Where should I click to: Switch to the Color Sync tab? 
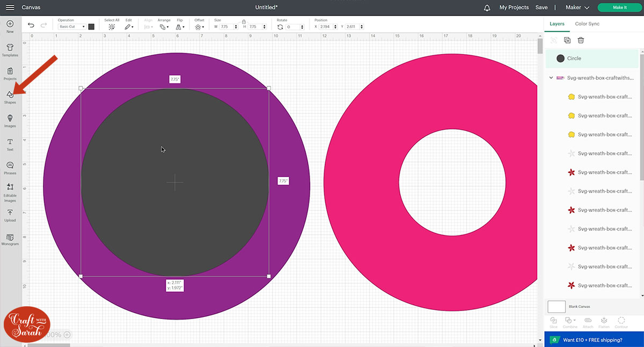point(587,24)
